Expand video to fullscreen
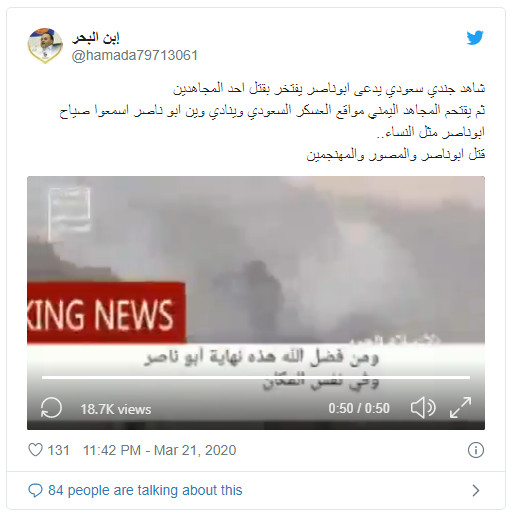The width and height of the screenshot is (514, 515). (x=460, y=407)
